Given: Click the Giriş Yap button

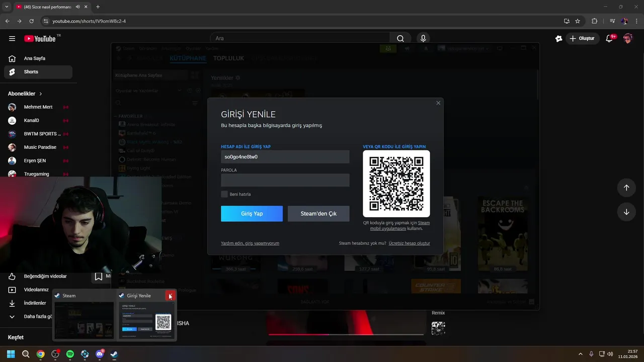Looking at the screenshot, I should tap(252, 214).
